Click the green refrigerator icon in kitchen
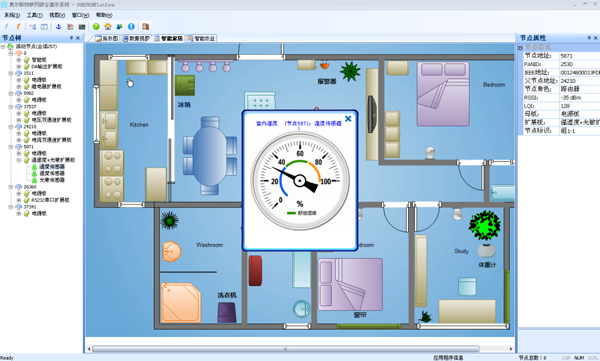The image size is (600, 361). pyautogui.click(x=185, y=85)
